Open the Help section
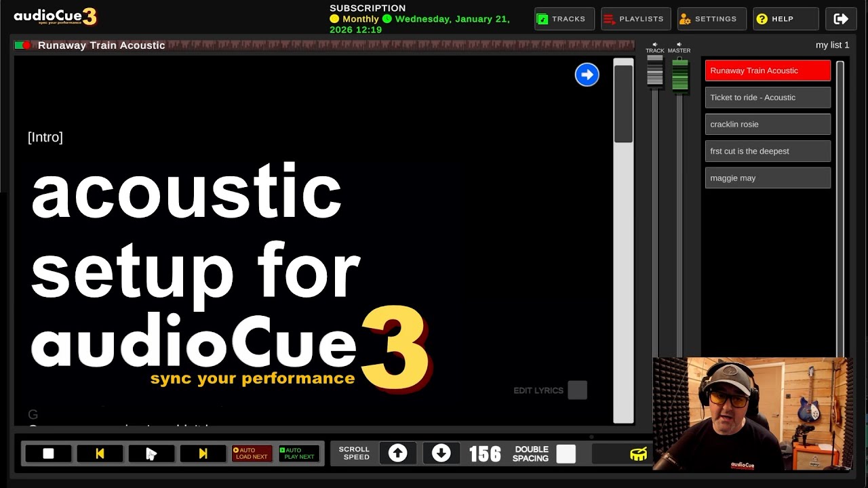The image size is (868, 488). coord(785,19)
